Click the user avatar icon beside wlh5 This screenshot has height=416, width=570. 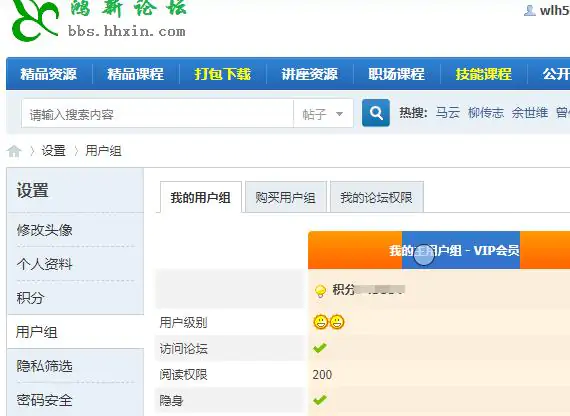(x=530, y=10)
